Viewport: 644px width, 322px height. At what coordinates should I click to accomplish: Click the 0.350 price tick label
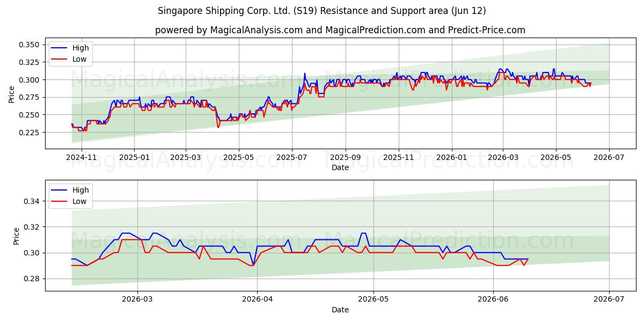pos(30,45)
